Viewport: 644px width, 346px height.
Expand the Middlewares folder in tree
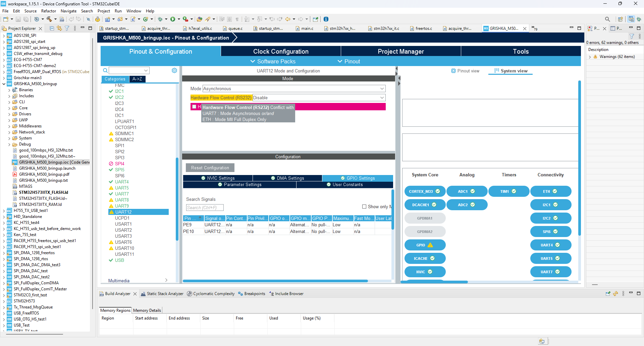(x=9, y=126)
